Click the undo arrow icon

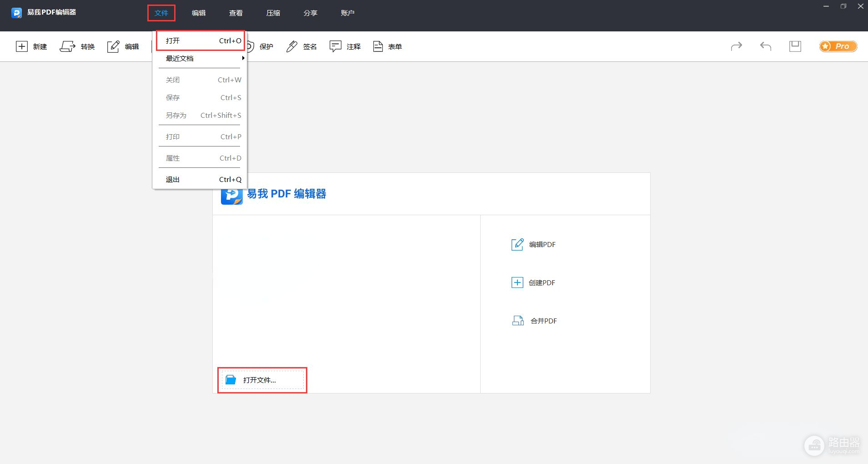pos(766,46)
